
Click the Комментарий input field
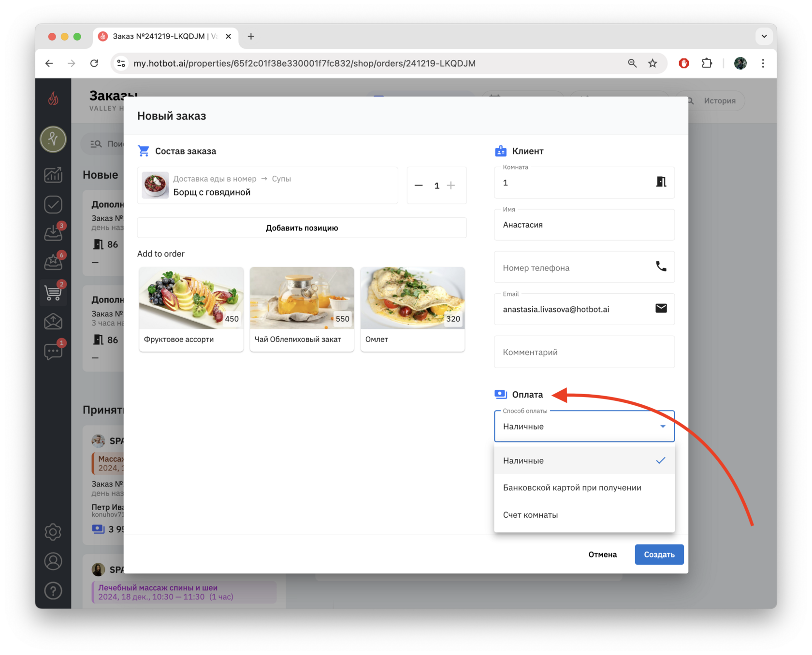click(584, 352)
